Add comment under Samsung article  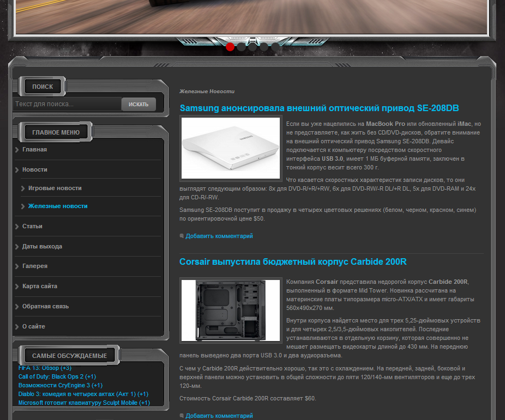219,236
